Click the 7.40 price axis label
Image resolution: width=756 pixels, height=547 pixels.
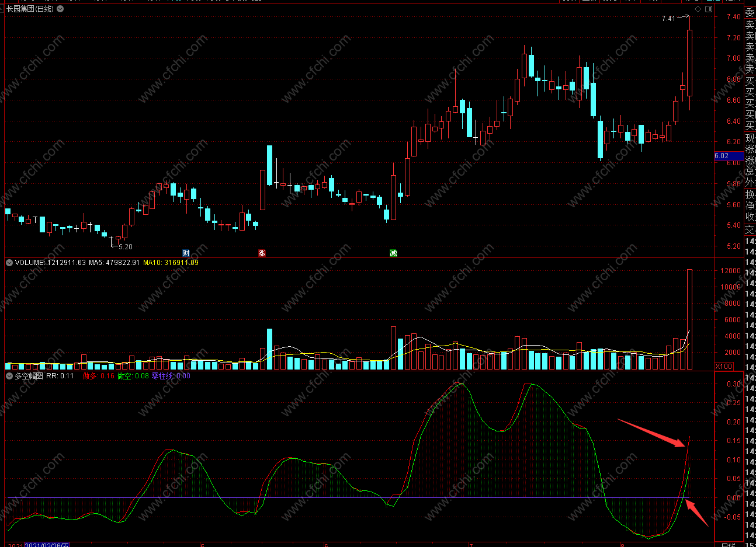(x=733, y=17)
